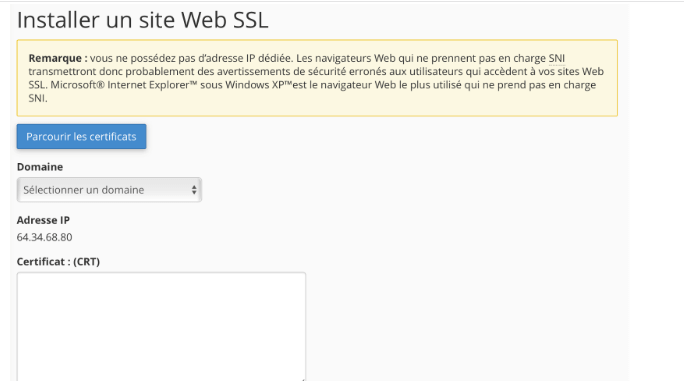The image size is (684, 381).
Task: Click the Parcourir les certificats button
Action: (x=82, y=137)
